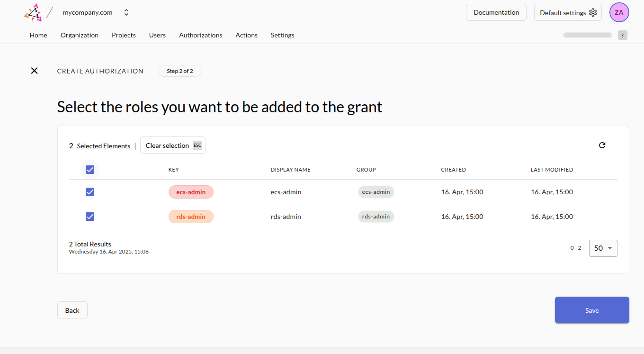The image size is (644, 354).
Task: Click the question mark help icon
Action: click(x=622, y=35)
